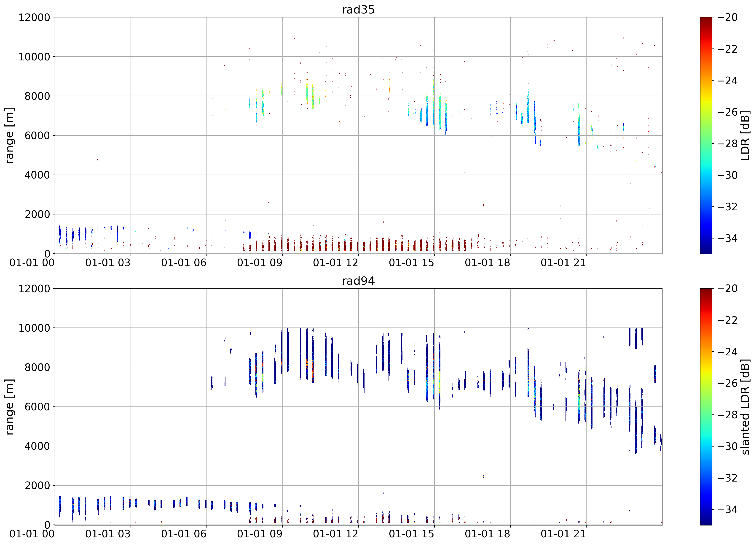Select "01-01 21" on the rad94 time axis
756x544 pixels.
563,534
